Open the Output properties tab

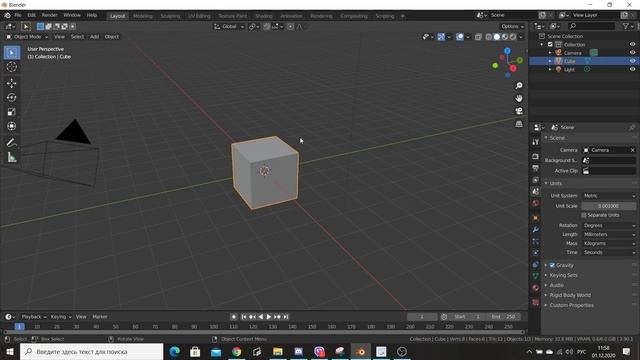(x=536, y=168)
